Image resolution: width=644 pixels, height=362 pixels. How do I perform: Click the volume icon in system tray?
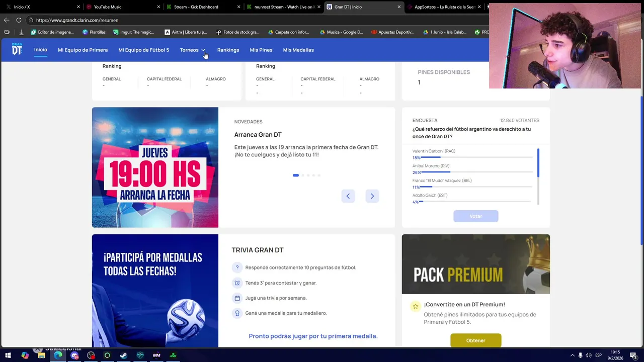coord(588,355)
